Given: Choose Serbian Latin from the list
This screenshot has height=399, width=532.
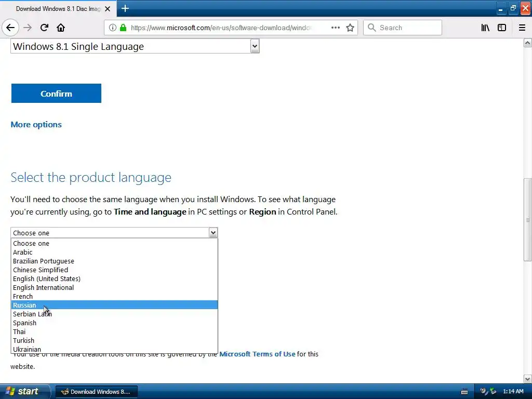Looking at the screenshot, I should pos(114,314).
